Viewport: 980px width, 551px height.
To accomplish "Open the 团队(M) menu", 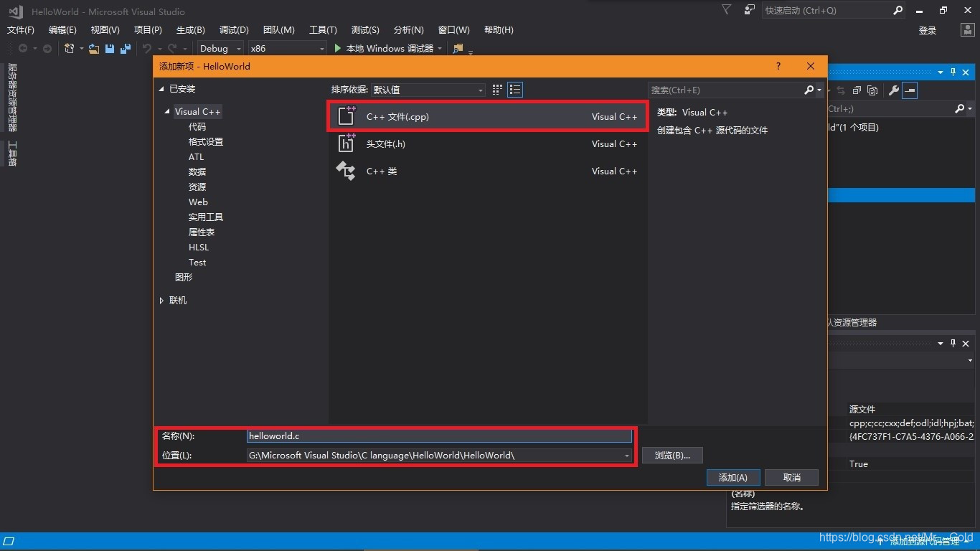I will coord(278,29).
